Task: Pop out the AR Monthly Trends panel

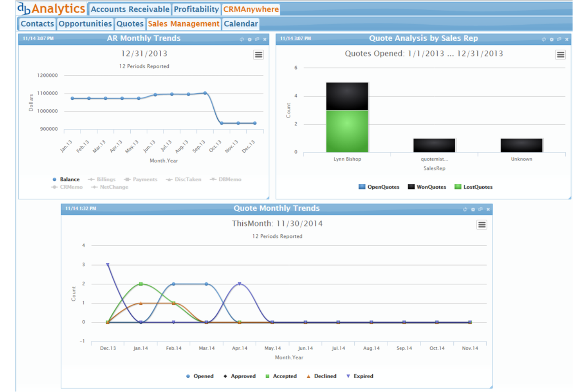Action: [257, 39]
